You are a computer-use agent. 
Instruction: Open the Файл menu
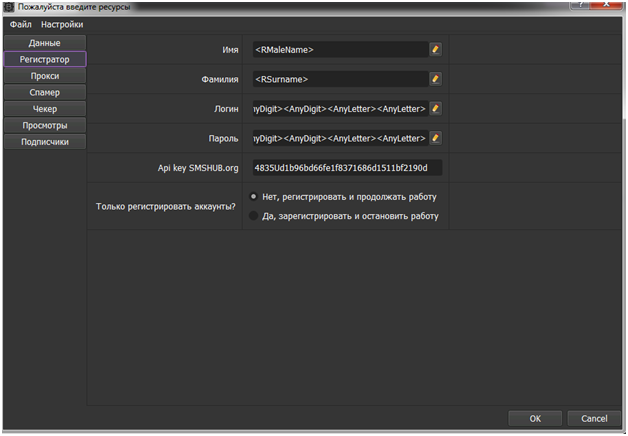21,24
